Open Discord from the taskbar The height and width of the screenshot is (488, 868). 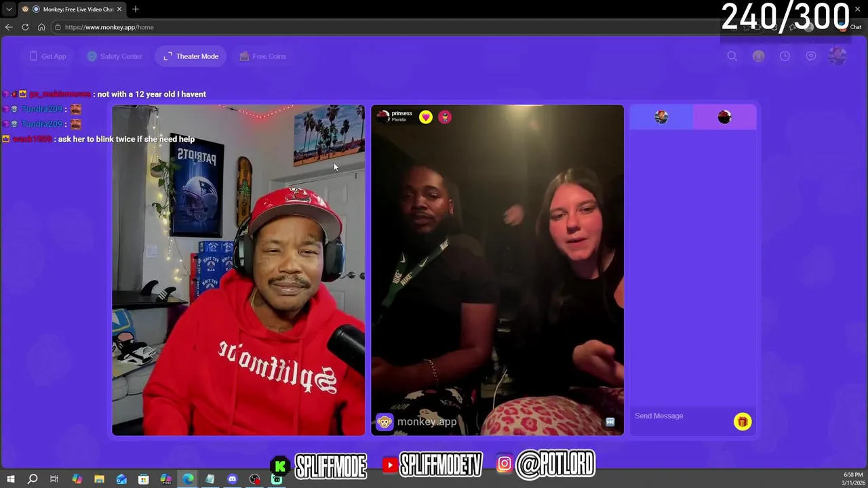click(232, 479)
